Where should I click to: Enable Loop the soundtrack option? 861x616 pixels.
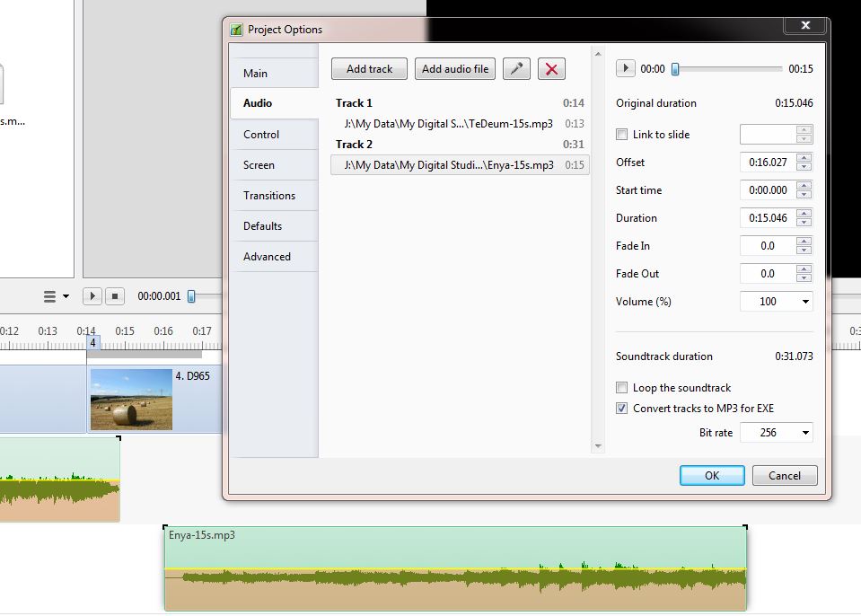622,388
